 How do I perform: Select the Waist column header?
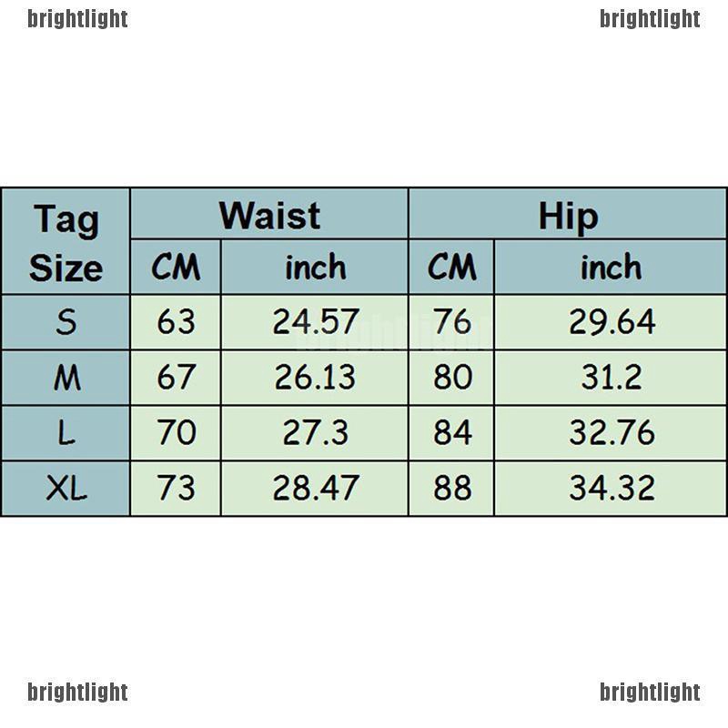[269, 216]
